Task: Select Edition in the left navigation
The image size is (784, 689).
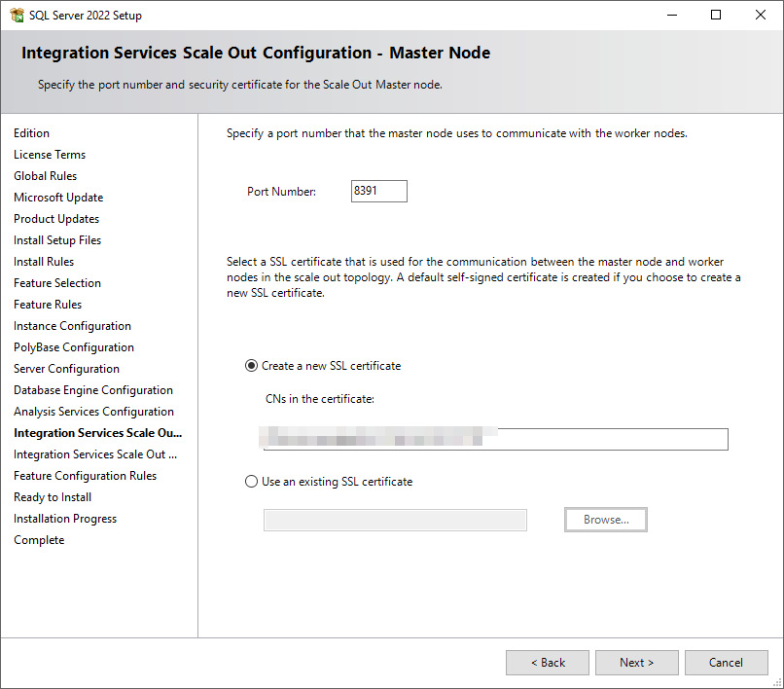Action: pos(31,132)
